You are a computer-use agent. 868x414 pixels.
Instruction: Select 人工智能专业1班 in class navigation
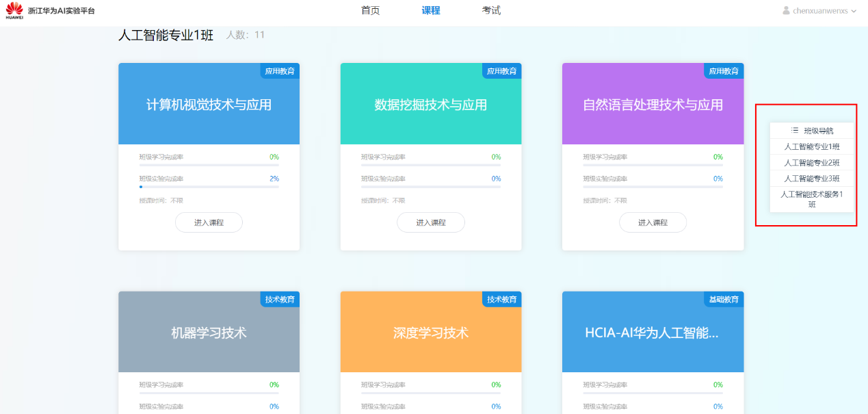pyautogui.click(x=812, y=146)
